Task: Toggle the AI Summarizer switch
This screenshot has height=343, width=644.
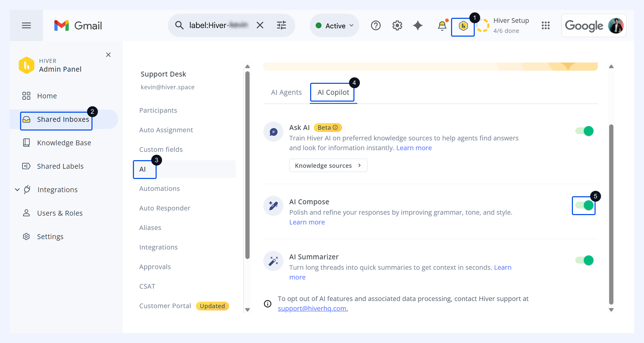Action: click(584, 260)
